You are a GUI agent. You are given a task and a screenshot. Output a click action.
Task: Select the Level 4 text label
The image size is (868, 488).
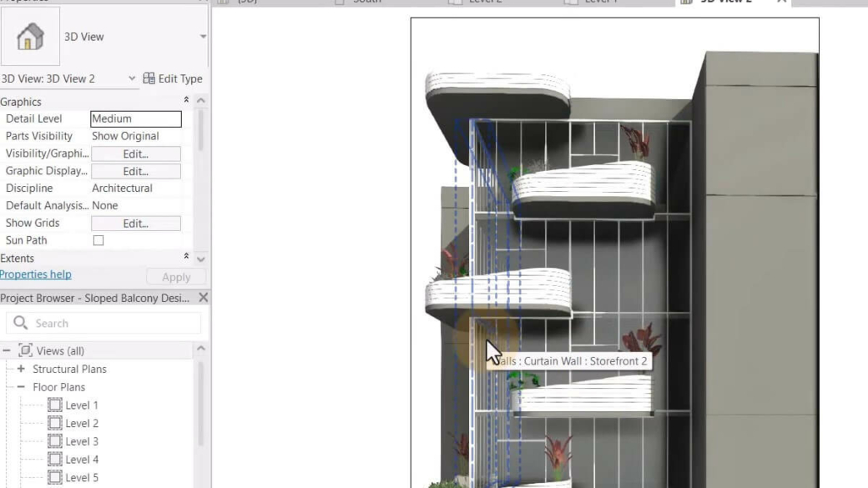(x=82, y=460)
